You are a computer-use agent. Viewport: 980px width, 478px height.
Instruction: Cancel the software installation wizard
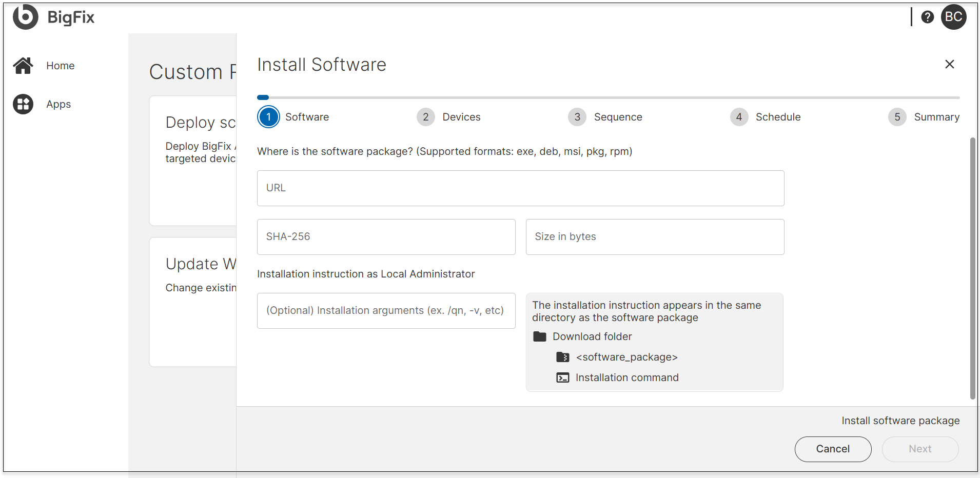point(832,449)
